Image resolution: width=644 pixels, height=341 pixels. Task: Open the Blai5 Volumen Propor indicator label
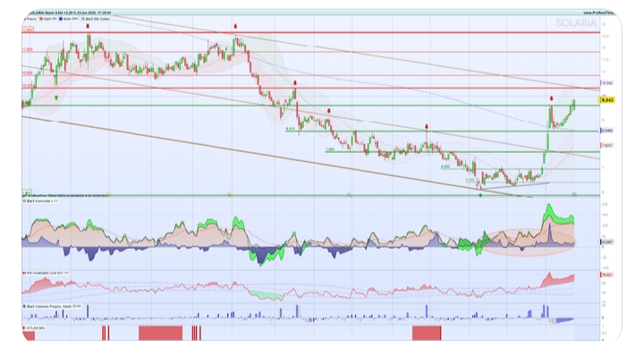[x=52, y=306]
